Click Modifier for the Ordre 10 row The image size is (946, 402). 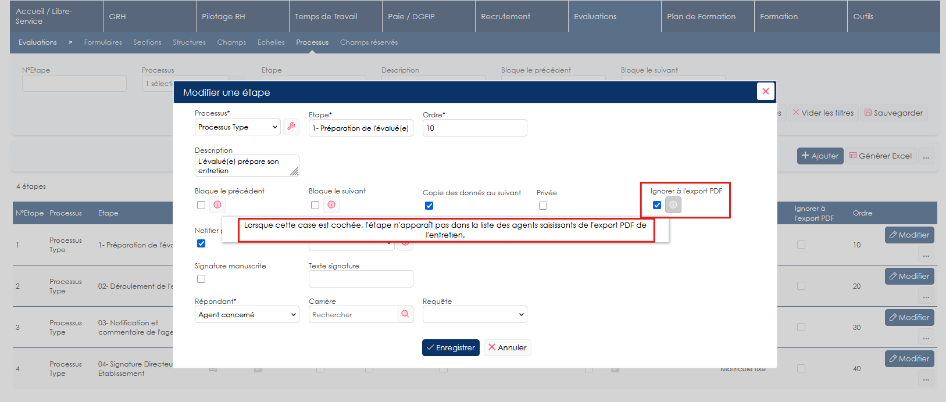910,235
